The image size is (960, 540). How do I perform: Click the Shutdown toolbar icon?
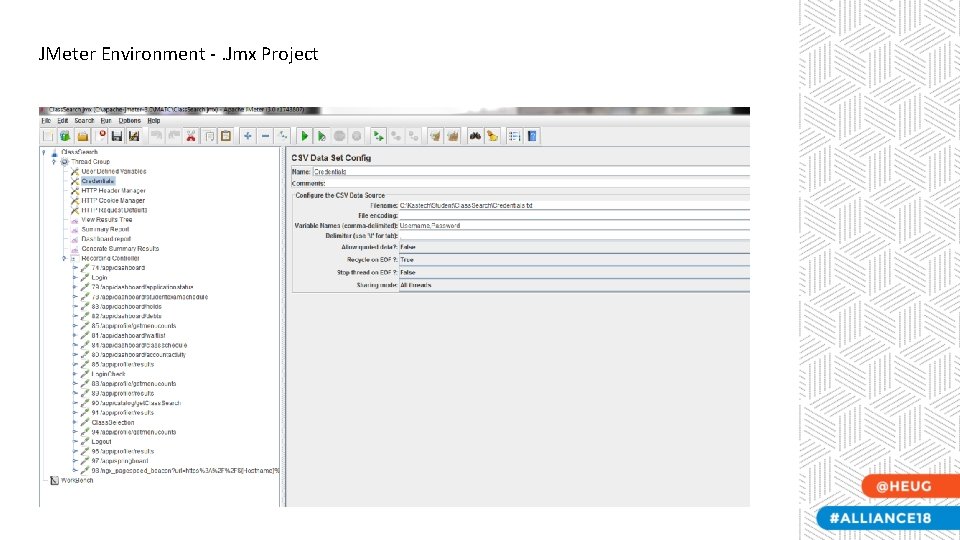356,136
